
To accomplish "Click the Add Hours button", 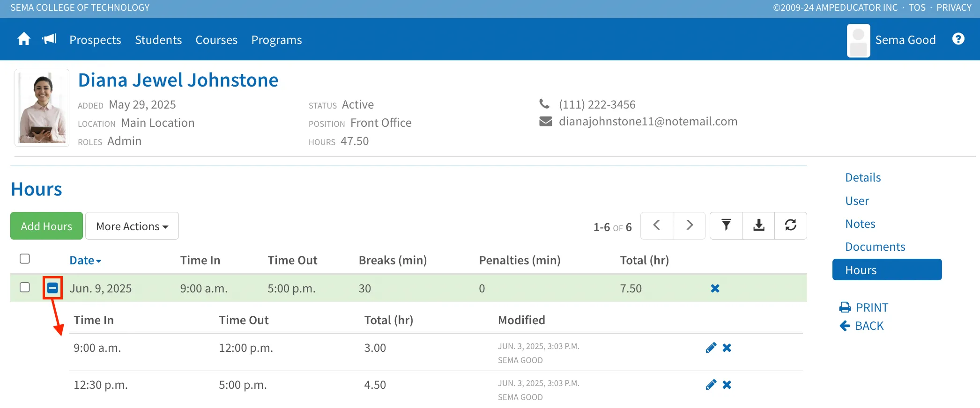I will coord(46,226).
